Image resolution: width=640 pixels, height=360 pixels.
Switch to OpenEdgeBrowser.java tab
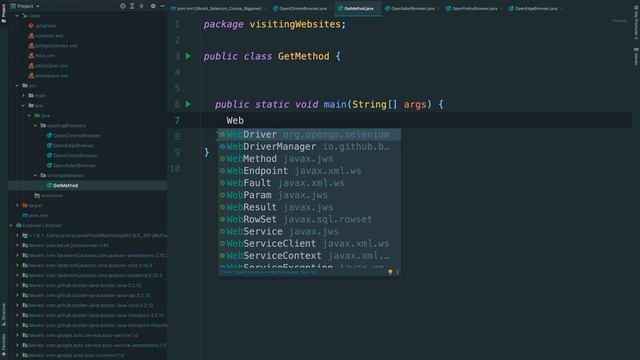(x=535, y=8)
